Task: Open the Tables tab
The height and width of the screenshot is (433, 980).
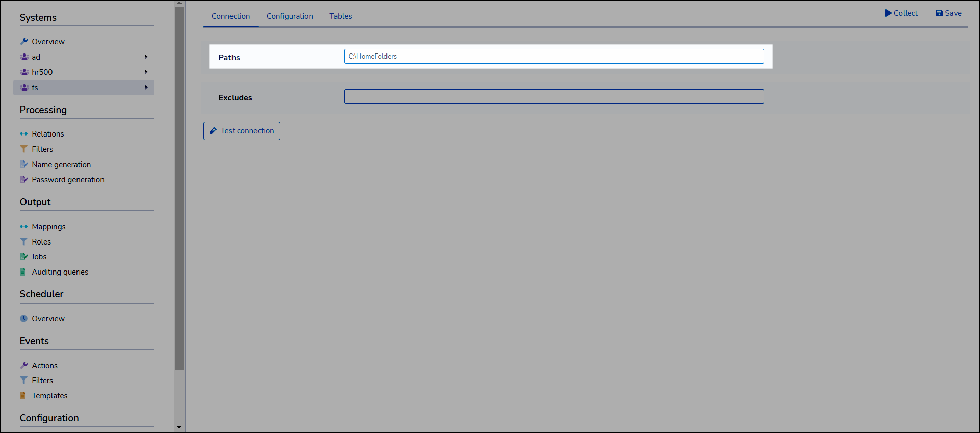Action: pyautogui.click(x=341, y=16)
